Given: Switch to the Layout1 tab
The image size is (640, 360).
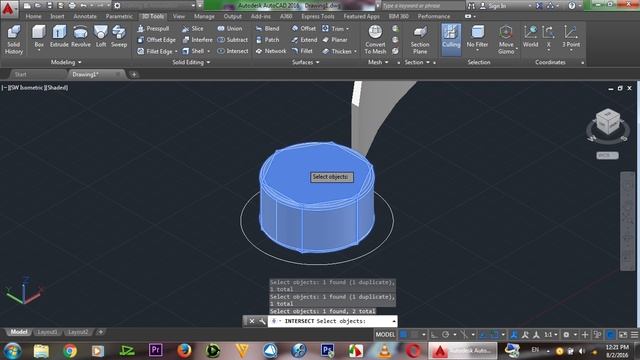Looking at the screenshot, I should coord(47,332).
